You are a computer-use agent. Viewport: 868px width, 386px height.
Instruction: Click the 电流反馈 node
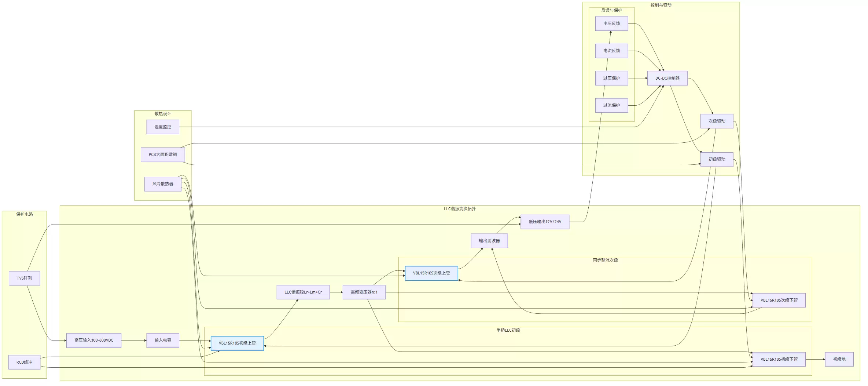[x=611, y=51]
